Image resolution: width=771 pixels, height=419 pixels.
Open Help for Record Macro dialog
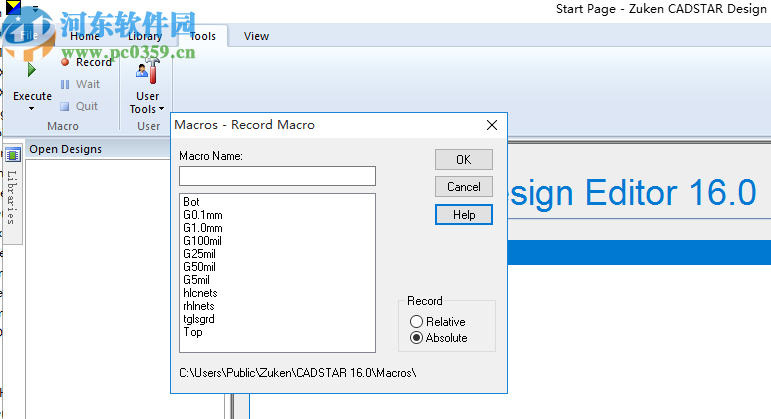464,214
